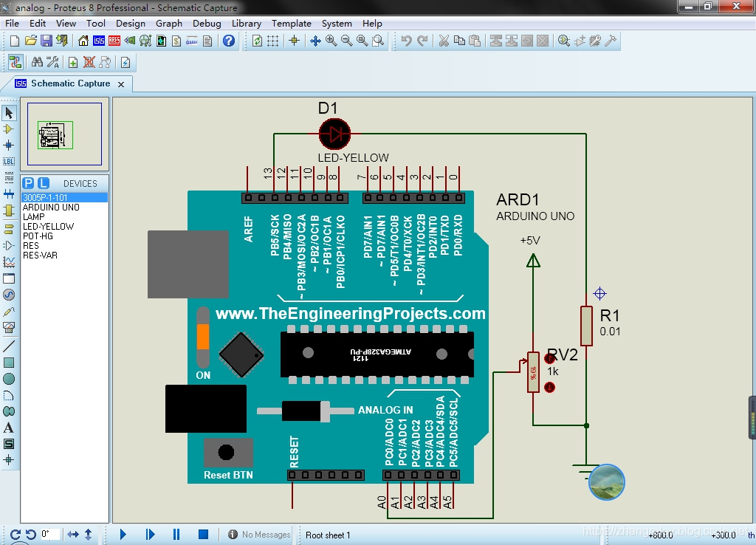
Task: Open project using the folder icon
Action: (x=30, y=41)
